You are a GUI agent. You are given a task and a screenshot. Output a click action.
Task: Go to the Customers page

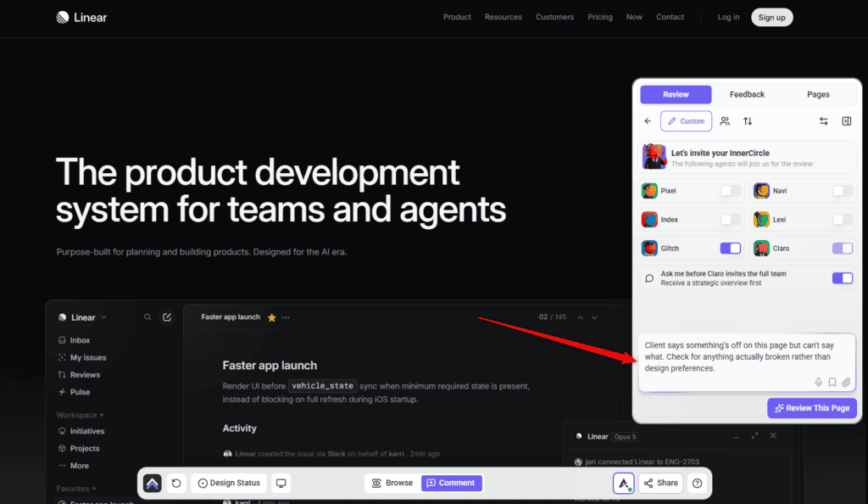click(x=554, y=17)
